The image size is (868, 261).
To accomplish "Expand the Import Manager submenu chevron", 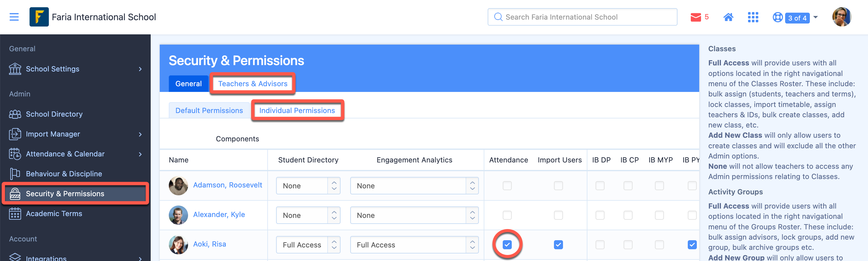I will (x=140, y=134).
